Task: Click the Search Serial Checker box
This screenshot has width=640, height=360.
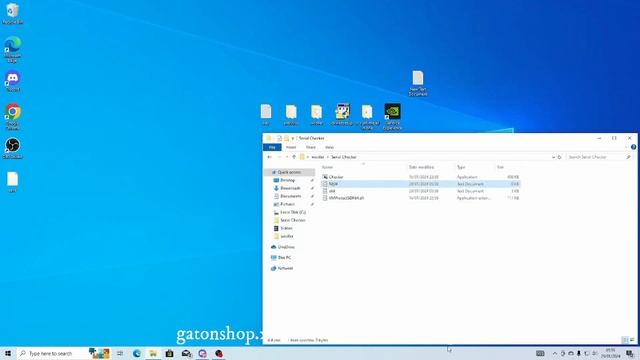Action: (x=599, y=157)
